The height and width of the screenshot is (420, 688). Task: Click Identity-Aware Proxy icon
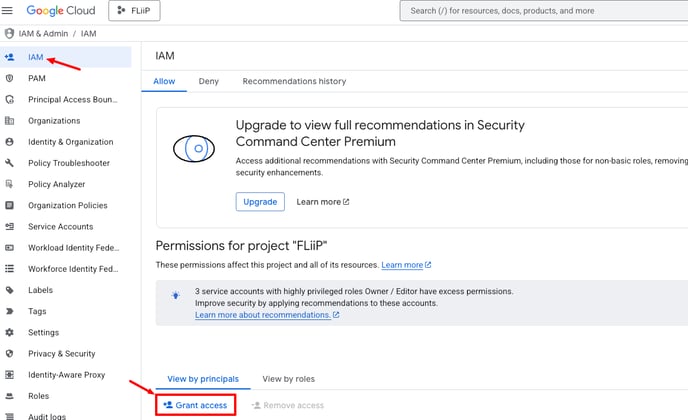pyautogui.click(x=9, y=375)
